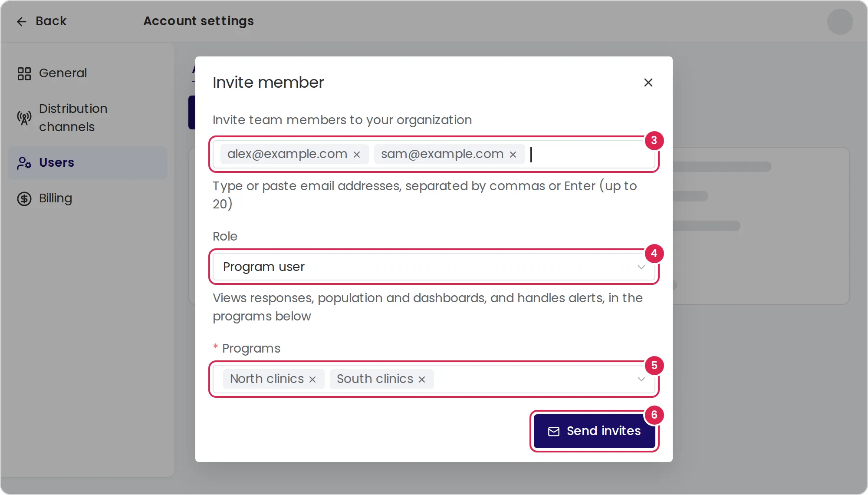The image size is (868, 495).
Task: Click the alex@example.com email chip text
Action: (287, 154)
